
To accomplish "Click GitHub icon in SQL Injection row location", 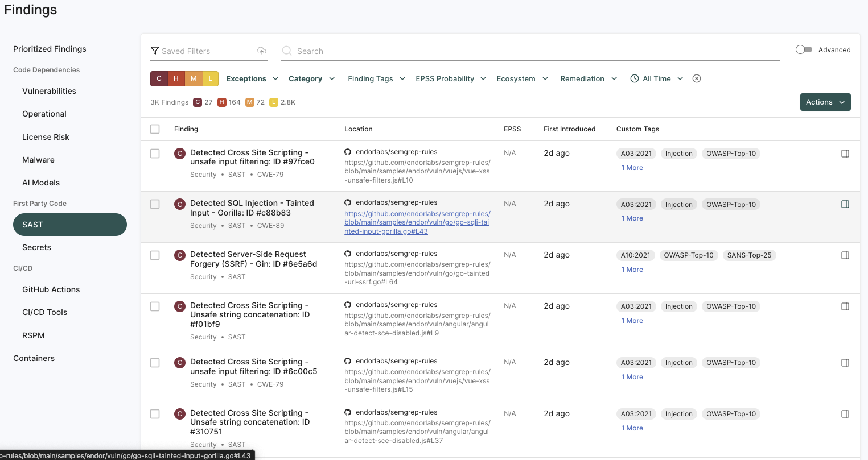I will click(348, 202).
